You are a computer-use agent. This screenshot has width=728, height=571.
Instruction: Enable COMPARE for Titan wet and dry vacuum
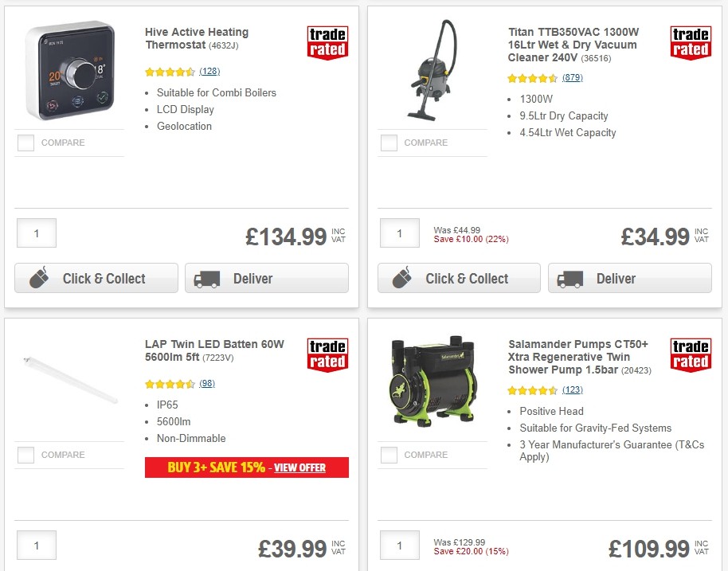click(389, 143)
